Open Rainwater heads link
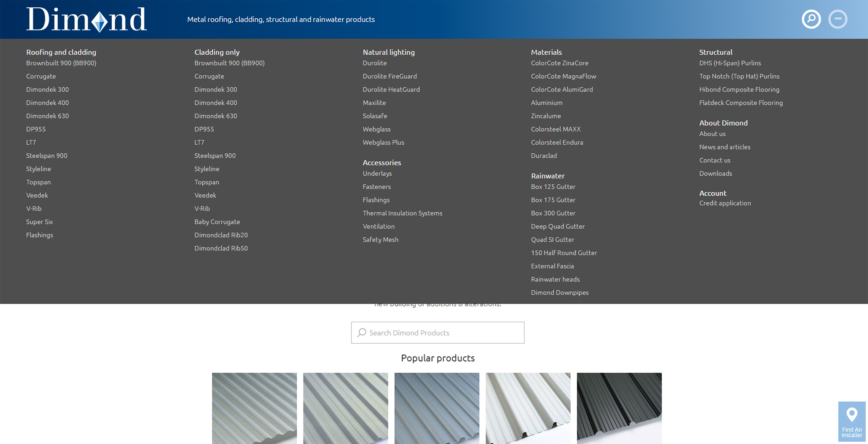Screen dimensions: 868x444 [555, 279]
